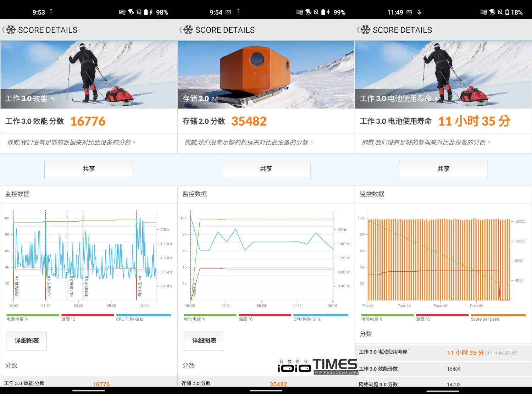Image resolution: width=532 pixels, height=394 pixels.
Task: Tap the Pass 40 marker on the battery chart
Action: click(x=440, y=306)
